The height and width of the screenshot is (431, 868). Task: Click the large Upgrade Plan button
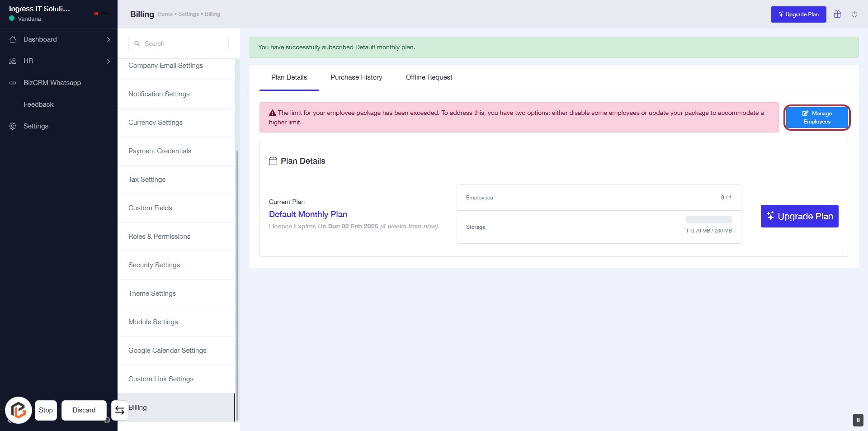(799, 216)
